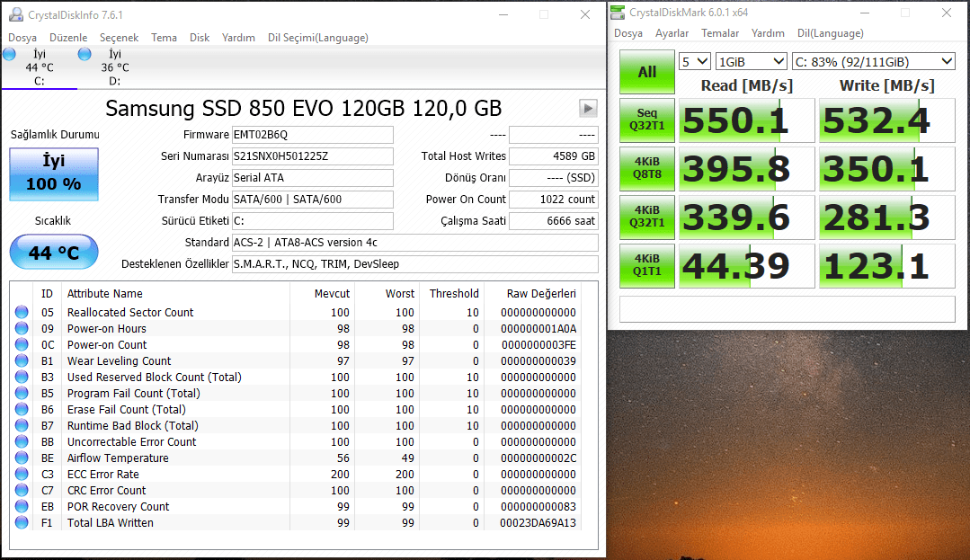Click the Mevcut column header
This screenshot has height=560, width=970.
(332, 293)
